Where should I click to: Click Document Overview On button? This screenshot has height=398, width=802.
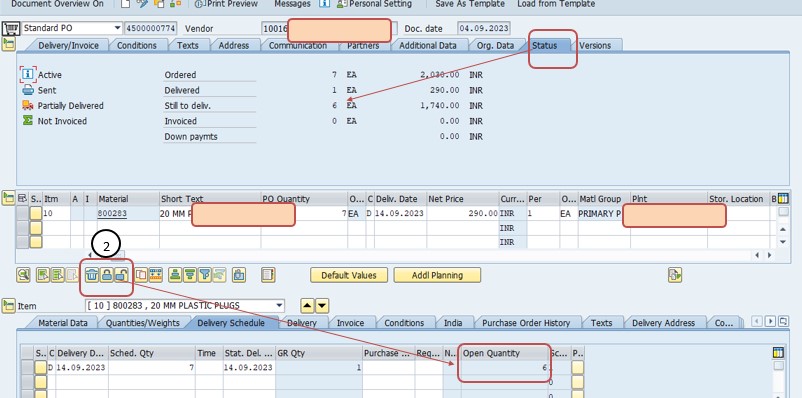57,4
